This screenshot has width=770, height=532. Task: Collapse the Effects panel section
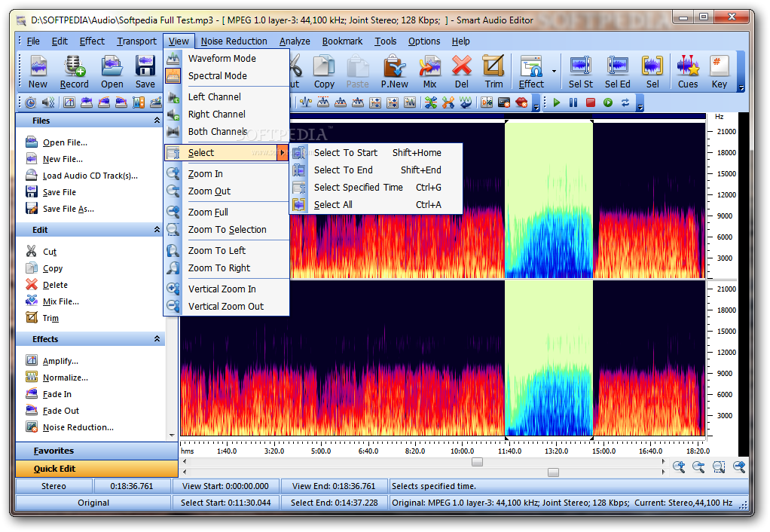157,339
